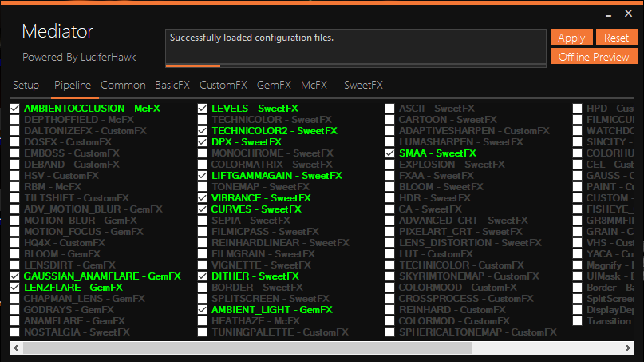Uncheck AMBIENT_LIGHT - GemFX
Screen dimensions: 644x362
[x=202, y=309]
